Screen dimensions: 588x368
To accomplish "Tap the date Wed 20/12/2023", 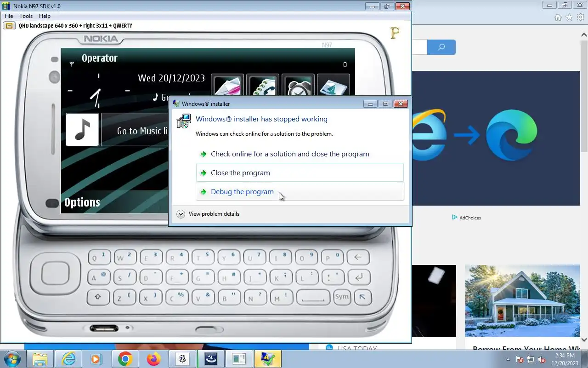I will (x=171, y=78).
